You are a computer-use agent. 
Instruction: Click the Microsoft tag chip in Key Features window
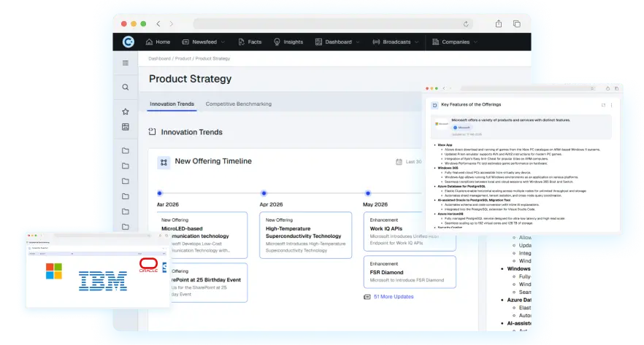[x=462, y=128]
